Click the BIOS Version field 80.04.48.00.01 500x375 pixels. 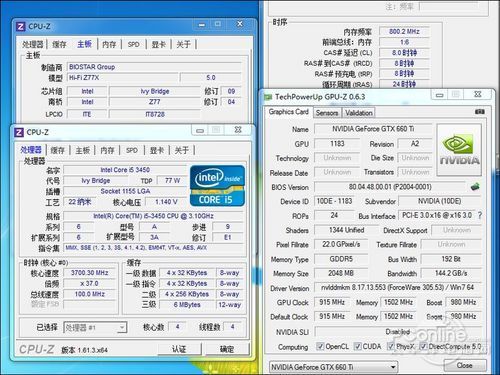pyautogui.click(x=390, y=187)
